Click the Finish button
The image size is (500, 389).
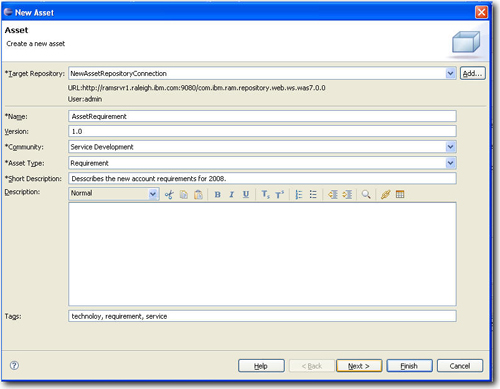click(x=409, y=366)
